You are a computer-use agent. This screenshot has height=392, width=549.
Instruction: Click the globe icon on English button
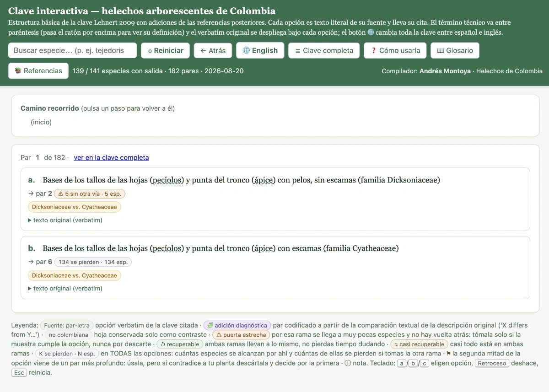pos(246,50)
